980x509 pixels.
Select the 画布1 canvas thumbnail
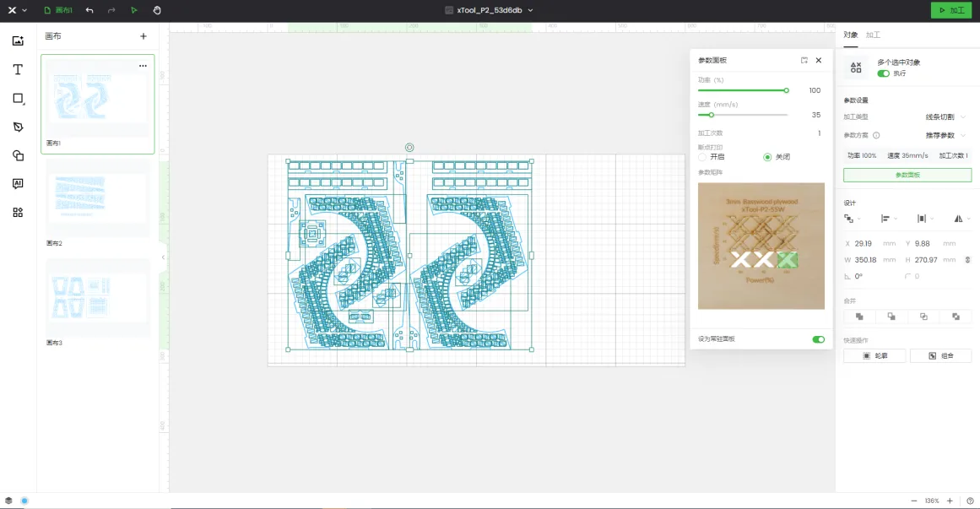coord(98,104)
